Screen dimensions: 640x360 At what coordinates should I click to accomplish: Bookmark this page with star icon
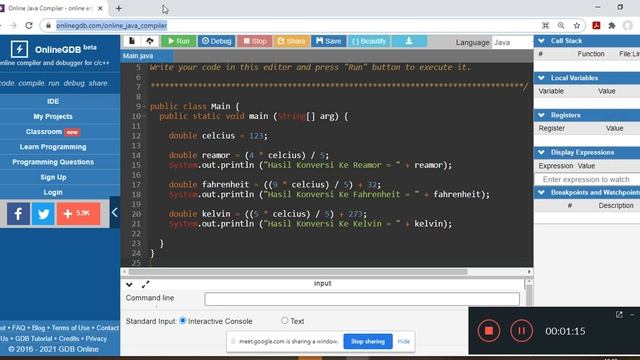click(577, 25)
